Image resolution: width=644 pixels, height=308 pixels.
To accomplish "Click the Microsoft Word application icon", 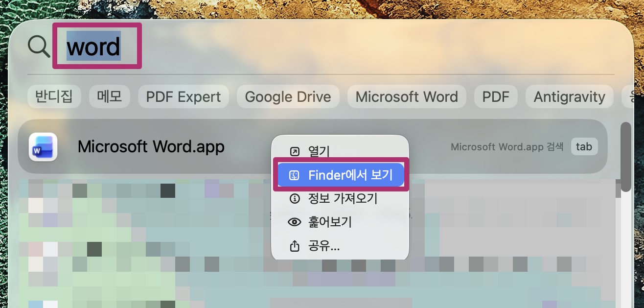I will pos(43,146).
